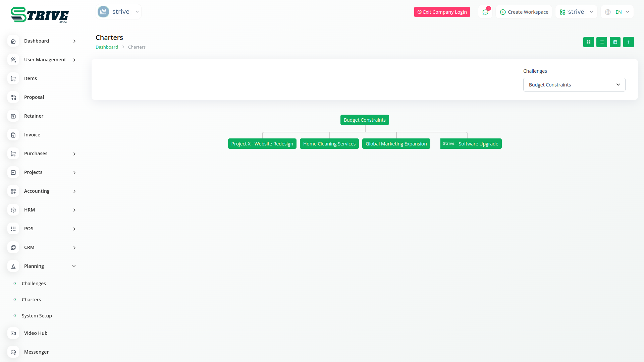
Task: Open Challenges under Planning
Action: tap(34, 284)
